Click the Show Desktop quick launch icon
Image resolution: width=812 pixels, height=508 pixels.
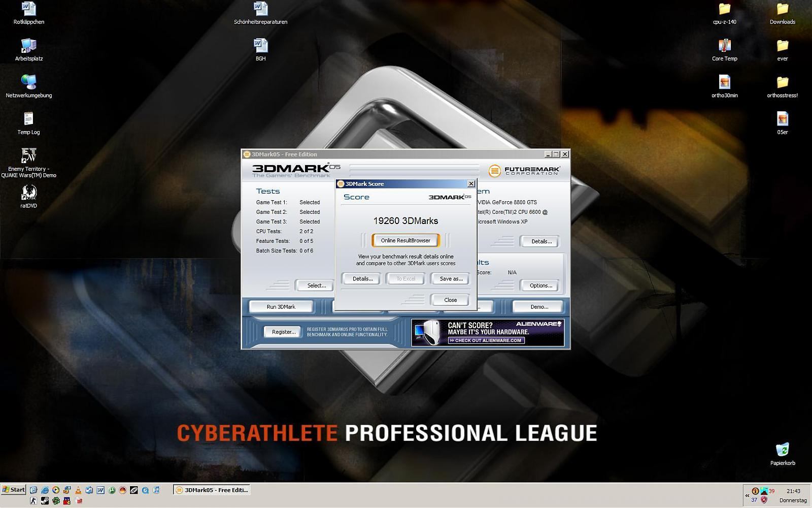pos(33,490)
